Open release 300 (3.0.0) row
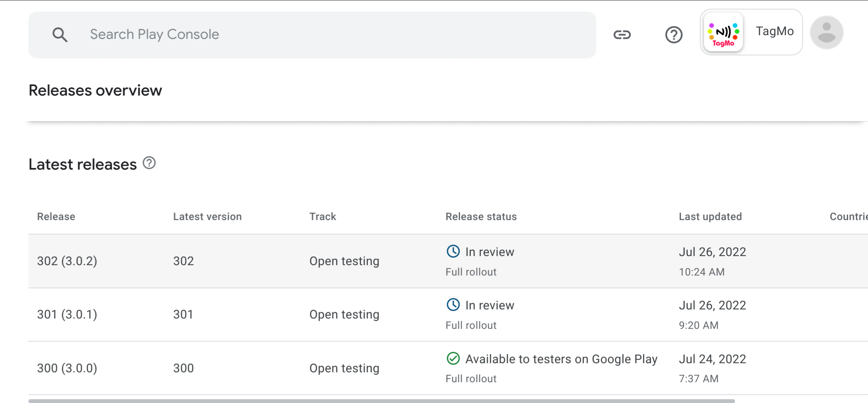The height and width of the screenshot is (403, 868). 67,368
